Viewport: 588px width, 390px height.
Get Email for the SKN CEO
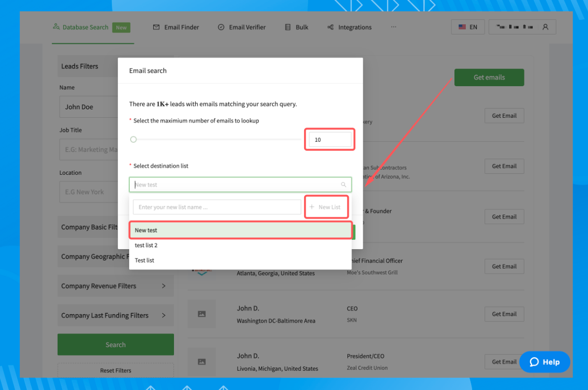point(504,314)
